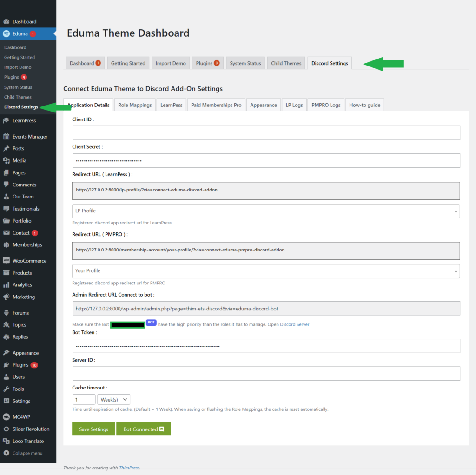Click the Appearance paintbrush icon
Viewport: 476px width, 475px height.
pos(7,353)
